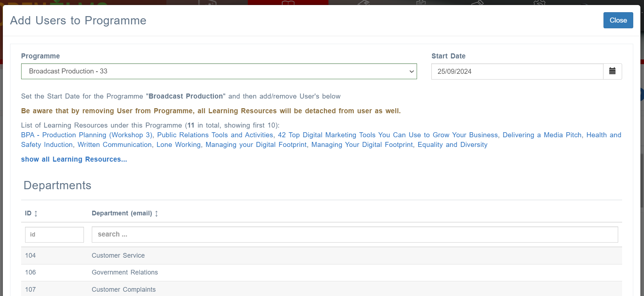
Task: Select the Customer Complaints department row
Action: click(321, 289)
